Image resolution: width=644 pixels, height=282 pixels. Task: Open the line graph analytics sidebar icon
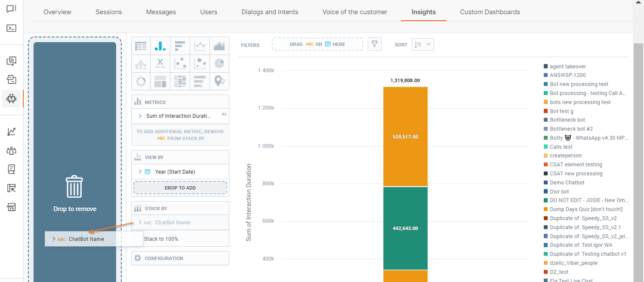(12, 132)
